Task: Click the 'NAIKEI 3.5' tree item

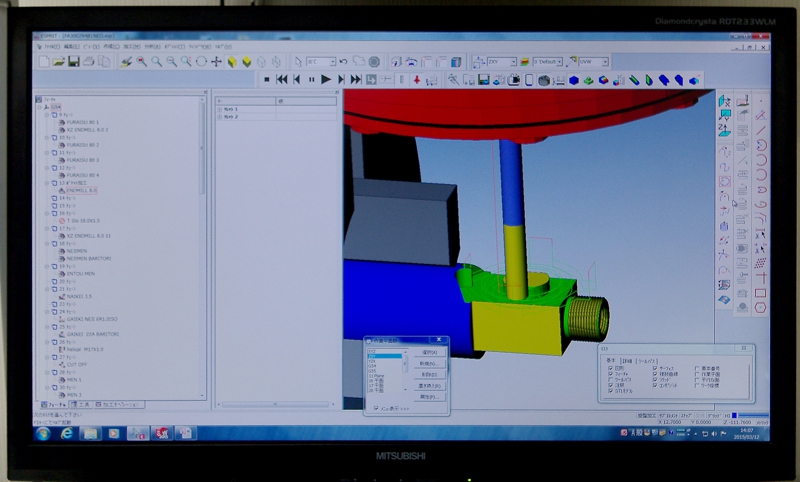Action: [79, 296]
